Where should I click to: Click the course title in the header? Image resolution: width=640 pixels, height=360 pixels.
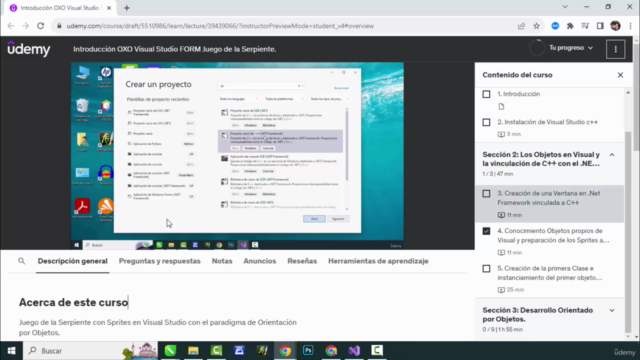pyautogui.click(x=175, y=49)
